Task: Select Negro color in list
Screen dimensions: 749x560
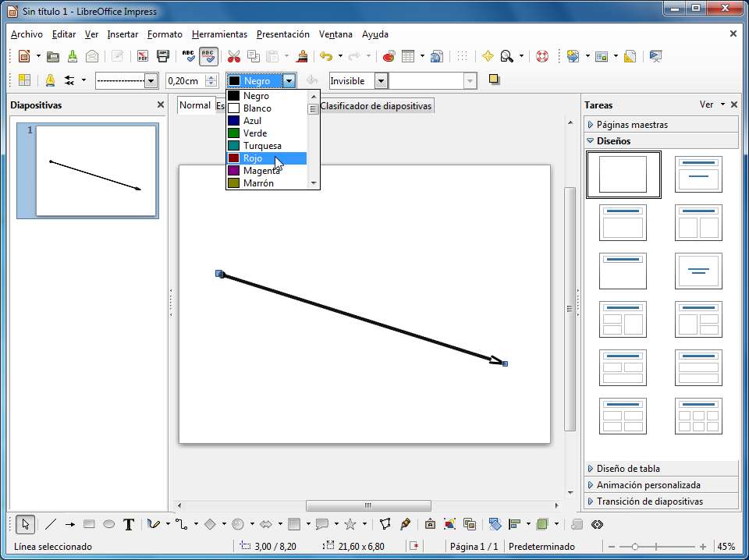Action: [267, 96]
